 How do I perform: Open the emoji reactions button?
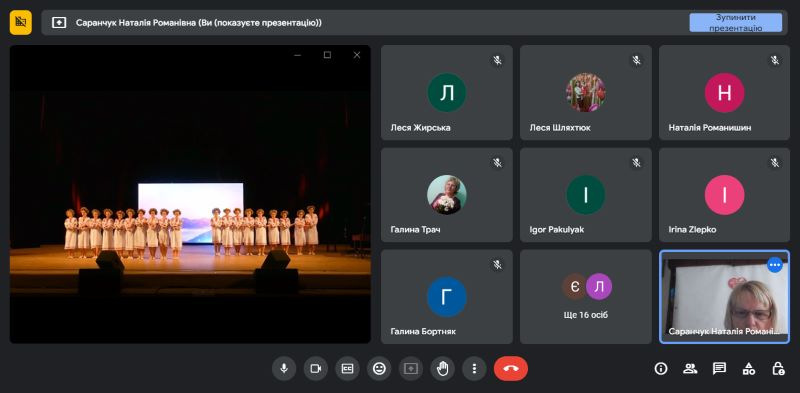click(x=379, y=368)
